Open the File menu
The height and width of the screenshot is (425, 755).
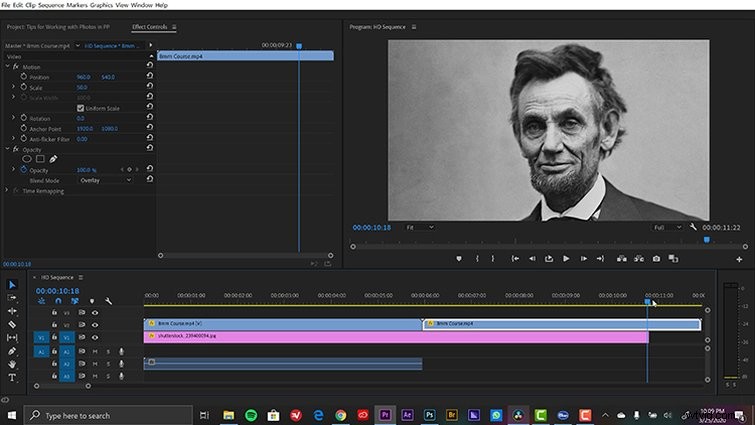click(x=5, y=5)
